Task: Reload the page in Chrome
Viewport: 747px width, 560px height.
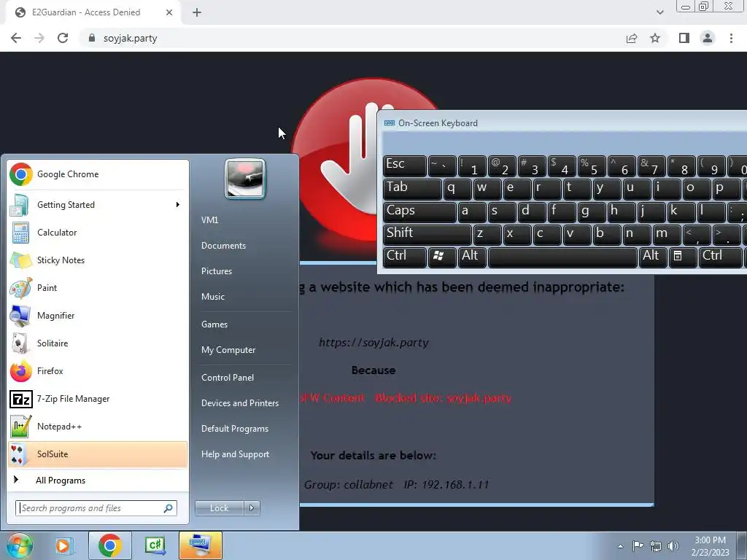Action: pos(63,38)
